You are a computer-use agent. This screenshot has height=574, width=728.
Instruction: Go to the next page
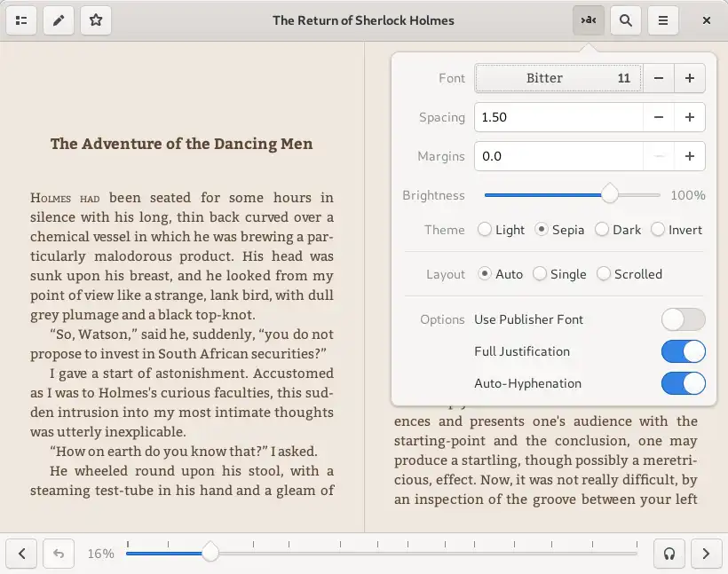(706, 554)
